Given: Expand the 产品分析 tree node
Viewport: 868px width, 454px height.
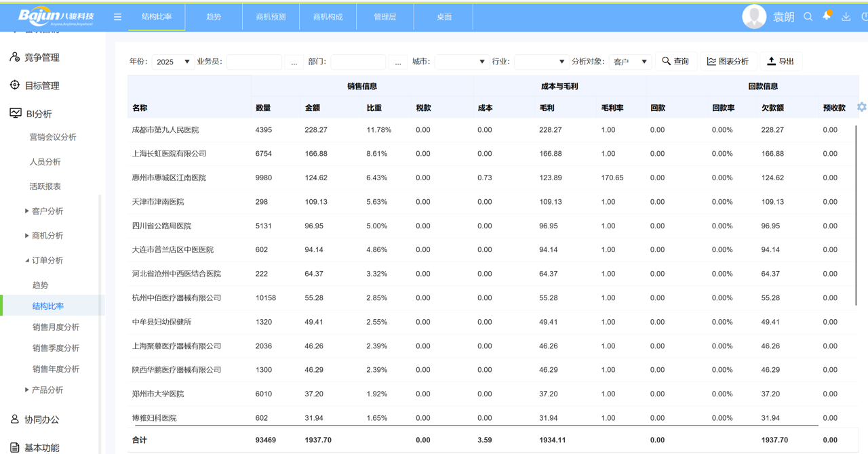Looking at the screenshot, I should (x=27, y=390).
